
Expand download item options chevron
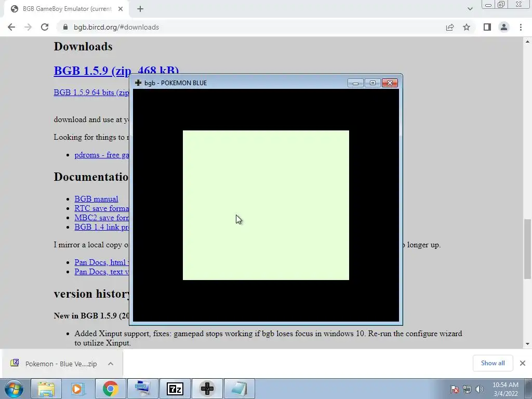pyautogui.click(x=111, y=364)
